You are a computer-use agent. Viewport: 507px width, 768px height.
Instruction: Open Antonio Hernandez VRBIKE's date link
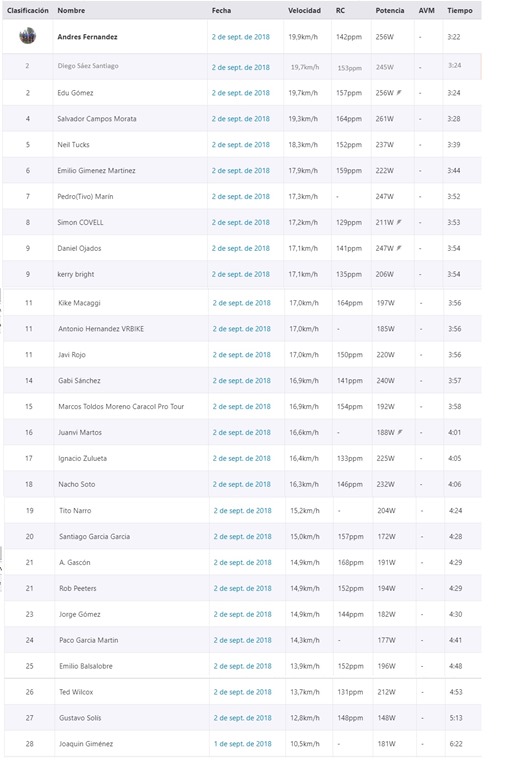(x=241, y=329)
